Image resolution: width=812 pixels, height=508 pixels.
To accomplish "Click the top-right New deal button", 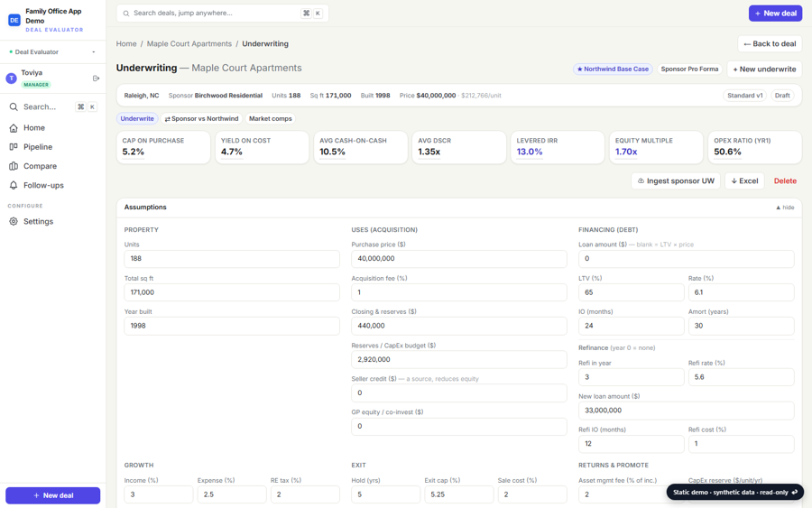I will pyautogui.click(x=775, y=14).
